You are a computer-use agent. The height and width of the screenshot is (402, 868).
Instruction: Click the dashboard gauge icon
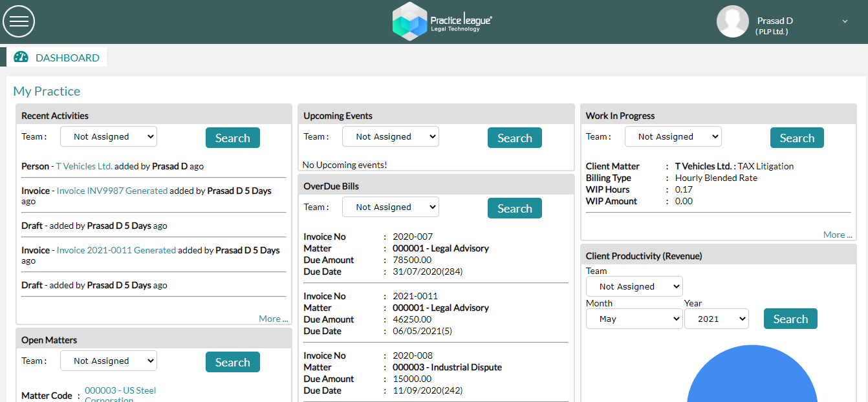pyautogui.click(x=21, y=57)
